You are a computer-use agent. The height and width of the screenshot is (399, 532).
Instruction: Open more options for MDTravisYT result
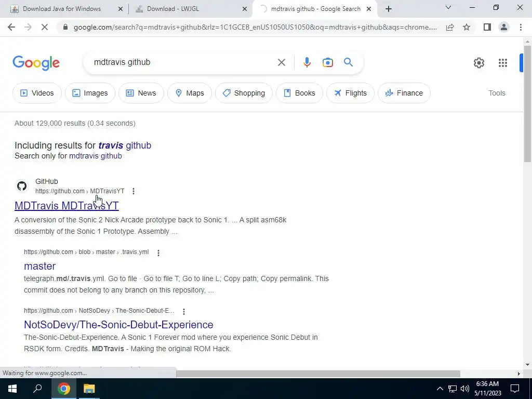click(134, 191)
